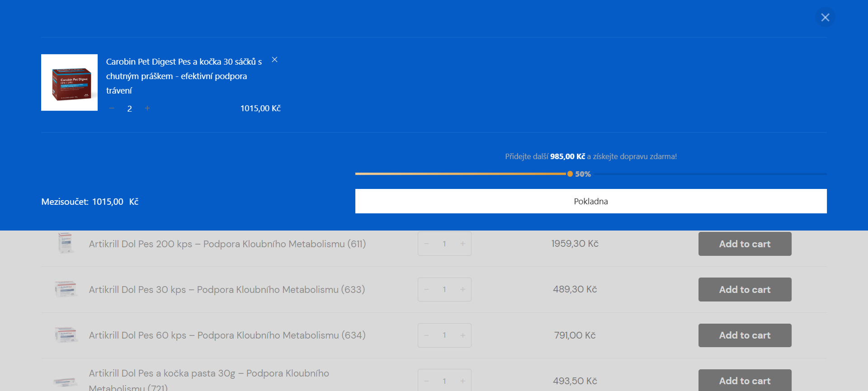Click the price 489,30 Kč
The image size is (868, 391).
coord(575,289)
